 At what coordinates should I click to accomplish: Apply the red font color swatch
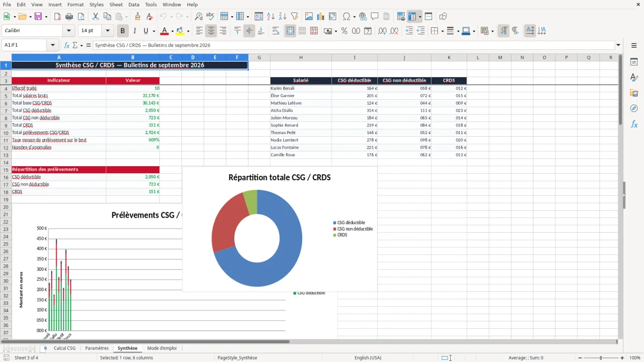[x=165, y=31]
